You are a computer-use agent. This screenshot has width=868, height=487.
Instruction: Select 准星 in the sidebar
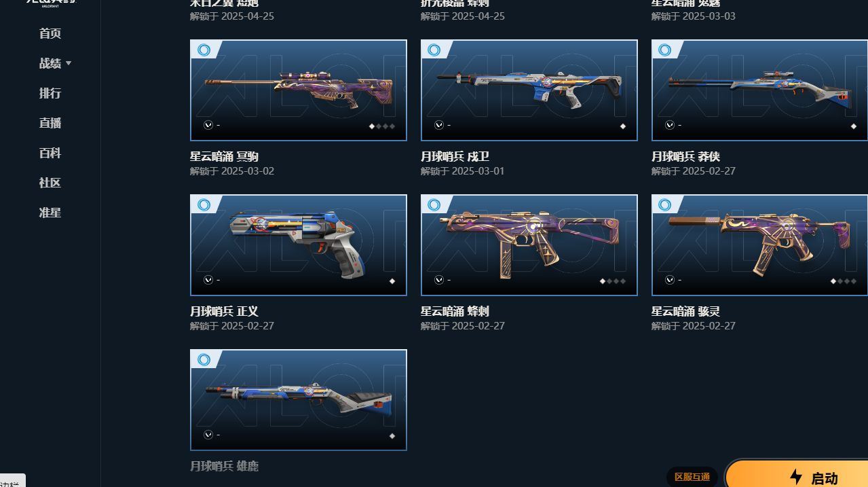(50, 213)
